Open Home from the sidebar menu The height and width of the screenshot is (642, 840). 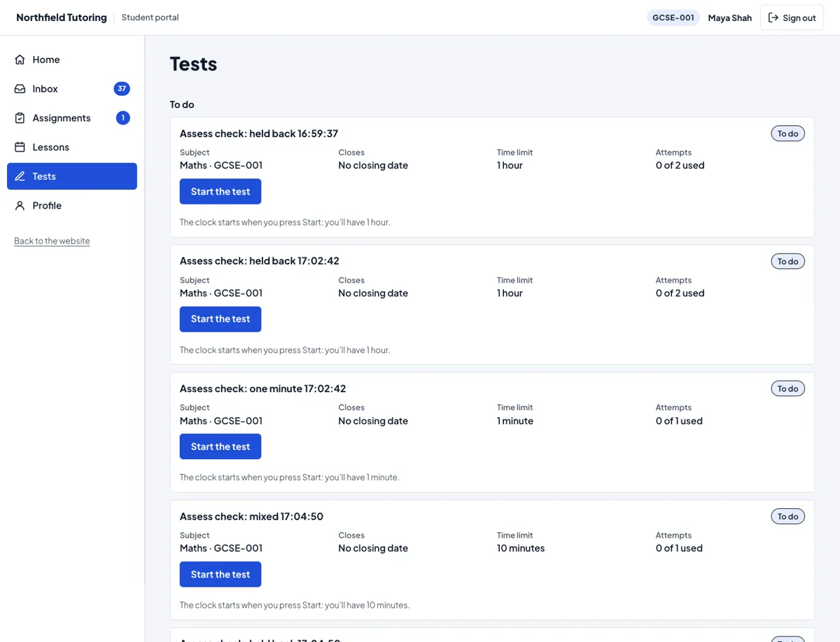[x=72, y=60]
